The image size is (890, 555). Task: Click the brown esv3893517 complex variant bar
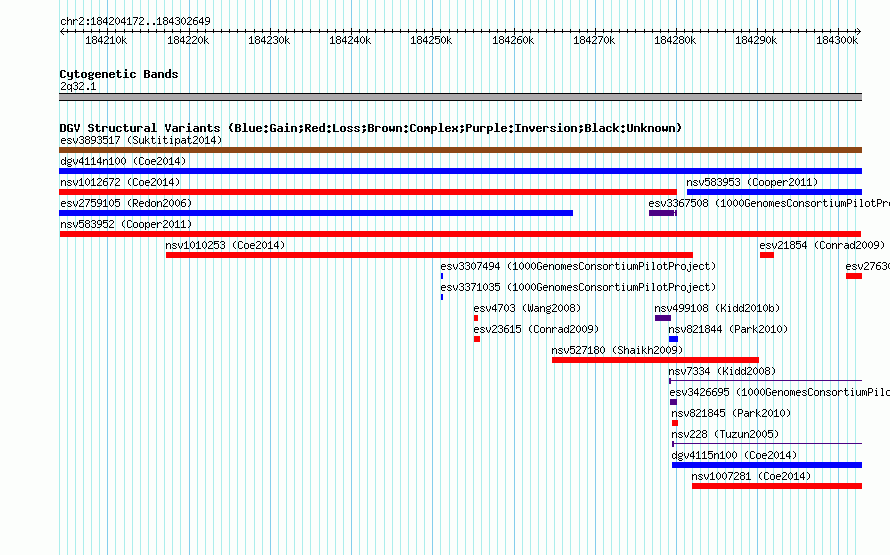460,150
